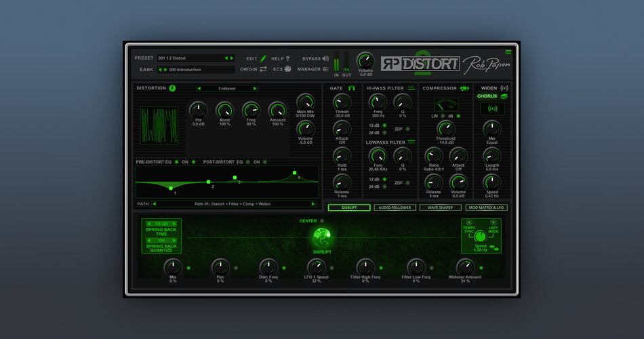Click the Edit pencil icon
This screenshot has height=339, width=644.
pyautogui.click(x=263, y=58)
